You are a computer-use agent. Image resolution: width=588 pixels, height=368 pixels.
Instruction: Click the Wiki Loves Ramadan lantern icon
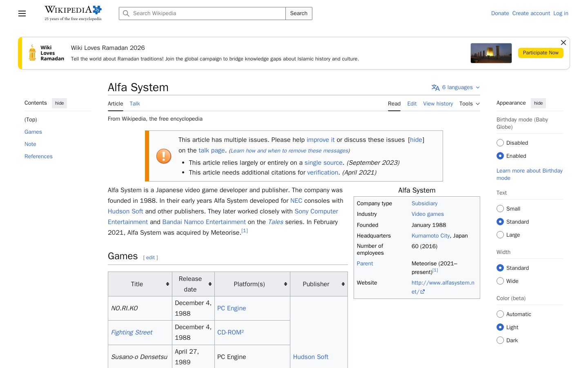tap(32, 53)
